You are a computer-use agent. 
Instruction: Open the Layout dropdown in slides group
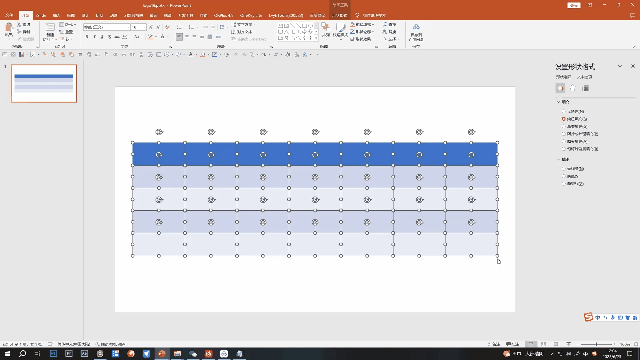[x=67, y=24]
